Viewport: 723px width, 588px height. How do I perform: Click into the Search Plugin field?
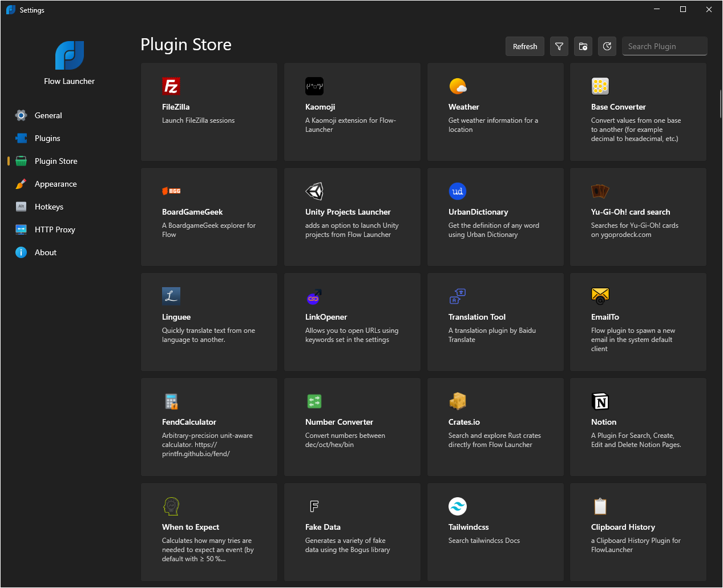tap(665, 46)
